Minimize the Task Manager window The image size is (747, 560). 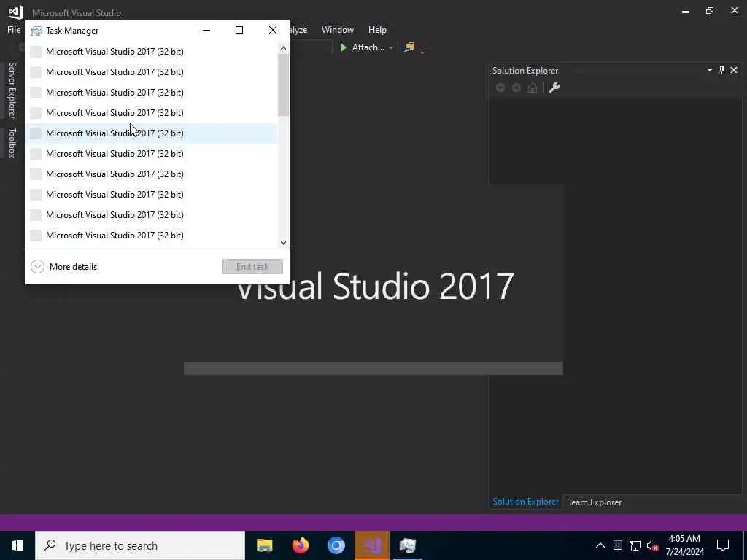click(206, 30)
